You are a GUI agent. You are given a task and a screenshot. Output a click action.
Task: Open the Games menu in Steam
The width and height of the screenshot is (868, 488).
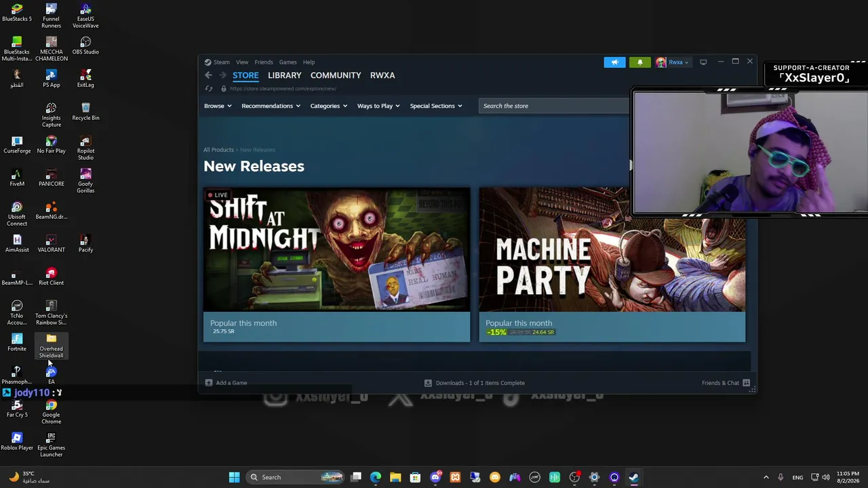(x=288, y=62)
